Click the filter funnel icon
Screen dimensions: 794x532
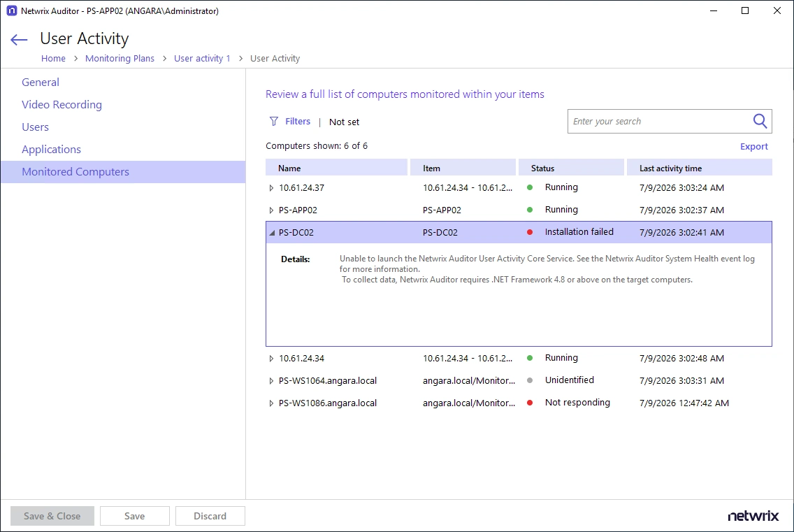pos(274,121)
